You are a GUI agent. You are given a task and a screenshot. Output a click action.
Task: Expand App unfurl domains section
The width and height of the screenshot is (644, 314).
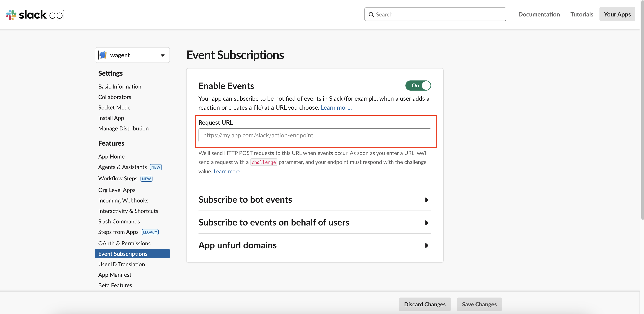(x=315, y=245)
